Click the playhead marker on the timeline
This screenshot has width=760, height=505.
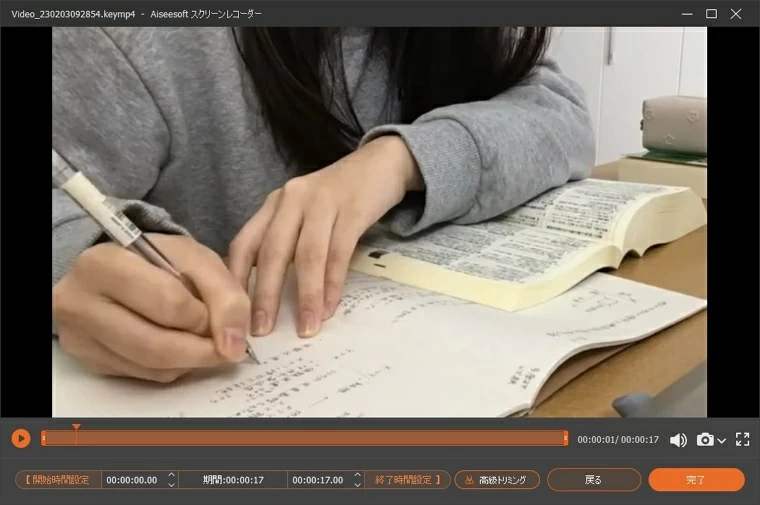[76, 428]
